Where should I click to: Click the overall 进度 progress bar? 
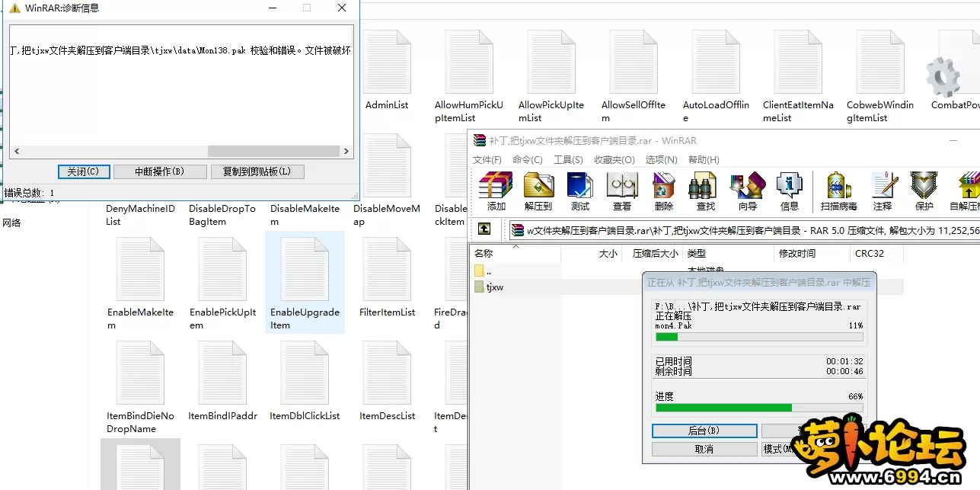(x=759, y=408)
